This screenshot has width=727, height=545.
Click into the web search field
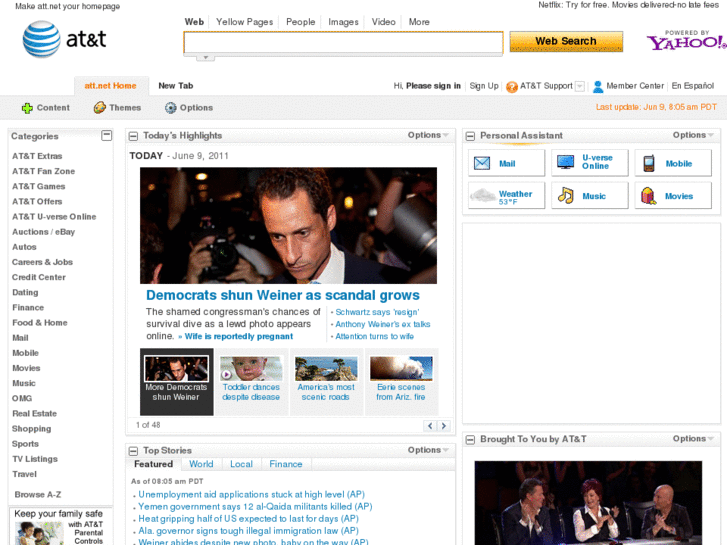click(x=343, y=43)
